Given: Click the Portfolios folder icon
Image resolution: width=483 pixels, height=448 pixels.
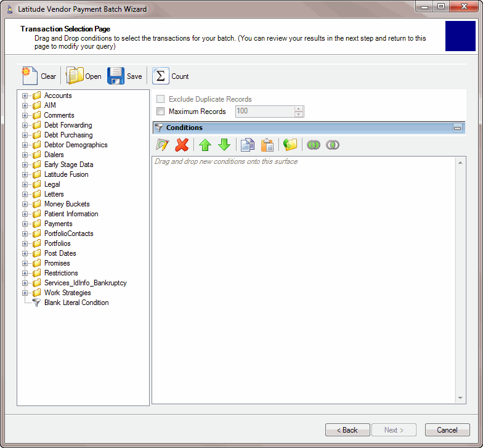Looking at the screenshot, I should [37, 243].
